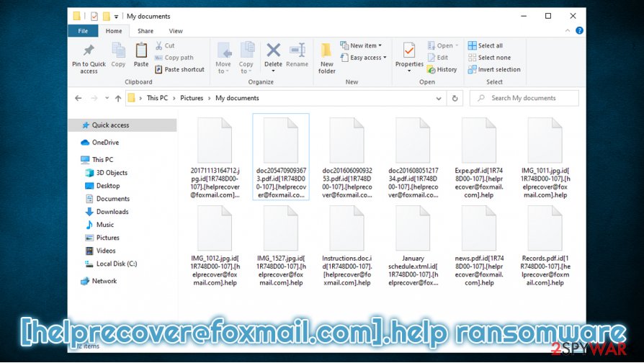Screen dimensions: 644x363
Task: Click Select none
Action: coord(490,58)
